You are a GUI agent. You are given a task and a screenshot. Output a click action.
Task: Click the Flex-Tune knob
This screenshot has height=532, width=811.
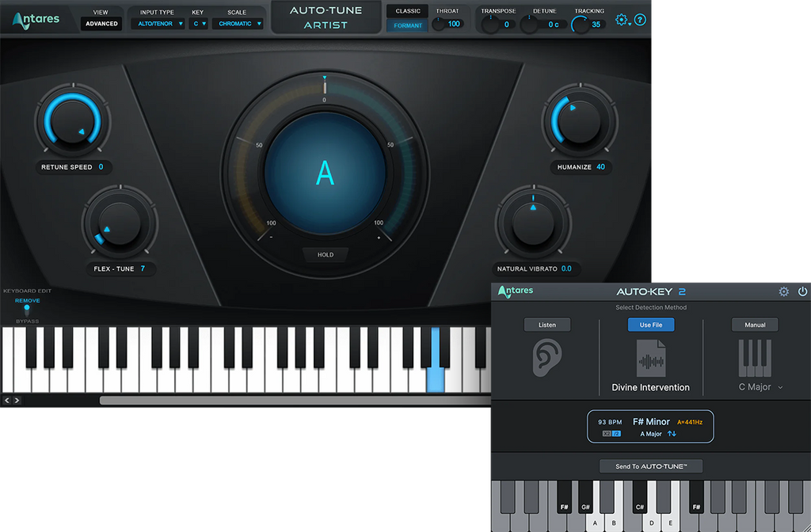120,222
